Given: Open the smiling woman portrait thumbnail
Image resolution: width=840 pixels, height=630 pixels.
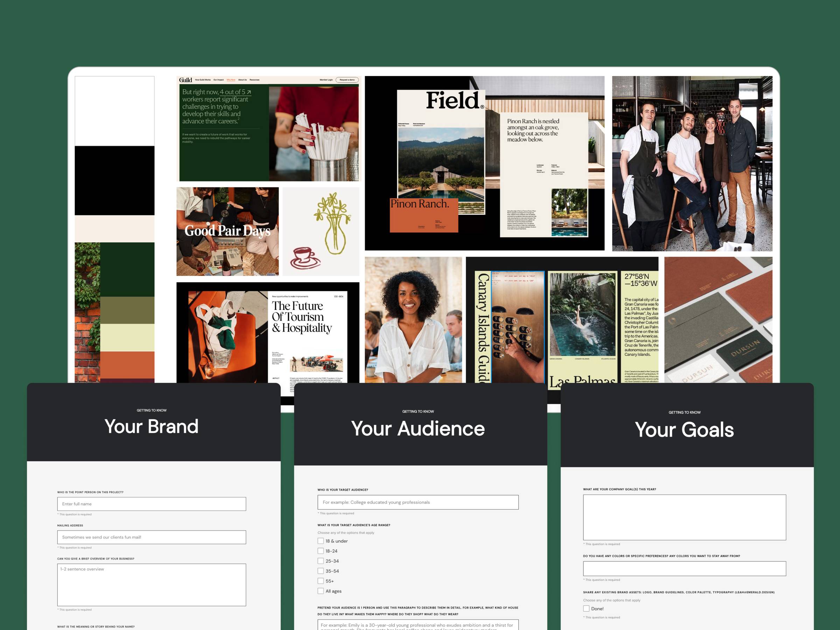Looking at the screenshot, I should pos(413,320).
